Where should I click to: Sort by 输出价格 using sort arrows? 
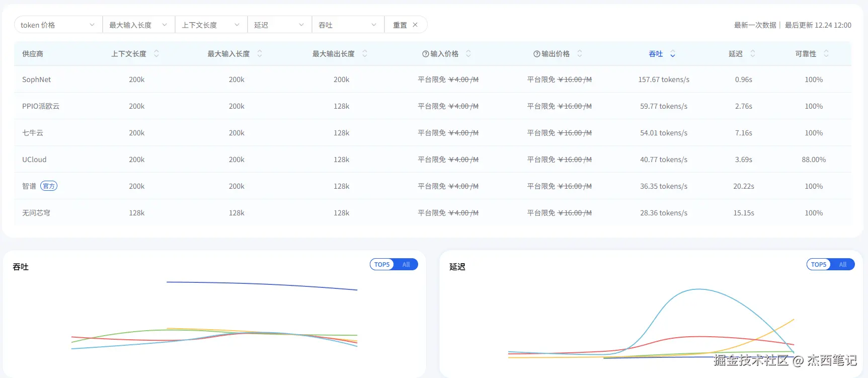[x=580, y=53]
